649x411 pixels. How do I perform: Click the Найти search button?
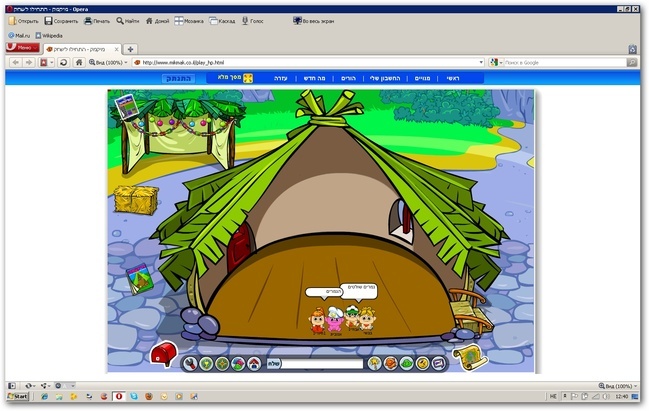point(128,21)
